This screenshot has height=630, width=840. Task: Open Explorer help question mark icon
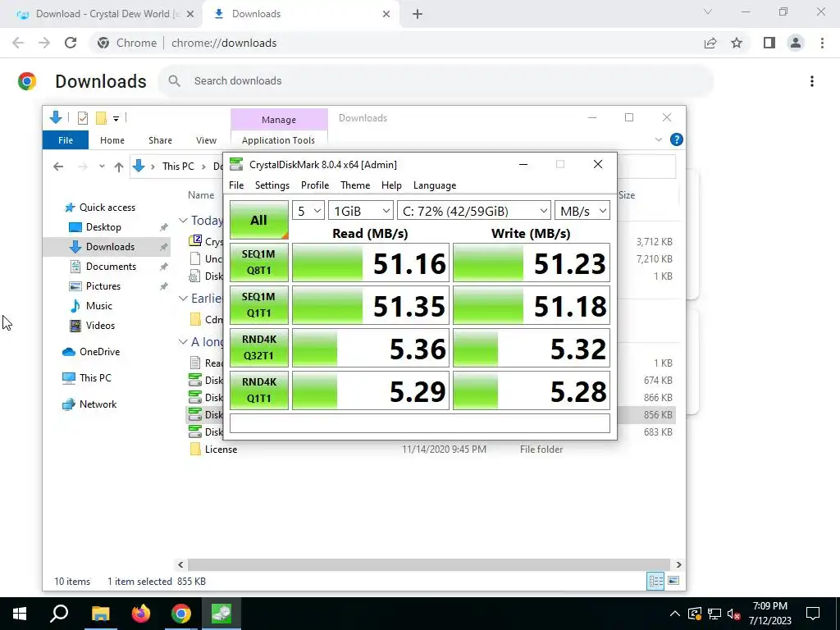tap(677, 139)
